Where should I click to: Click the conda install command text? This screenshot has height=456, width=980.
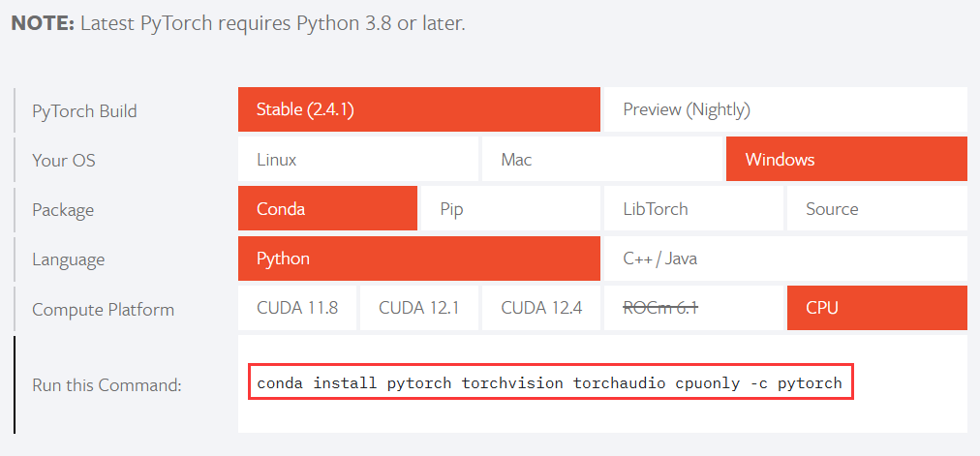(x=549, y=383)
